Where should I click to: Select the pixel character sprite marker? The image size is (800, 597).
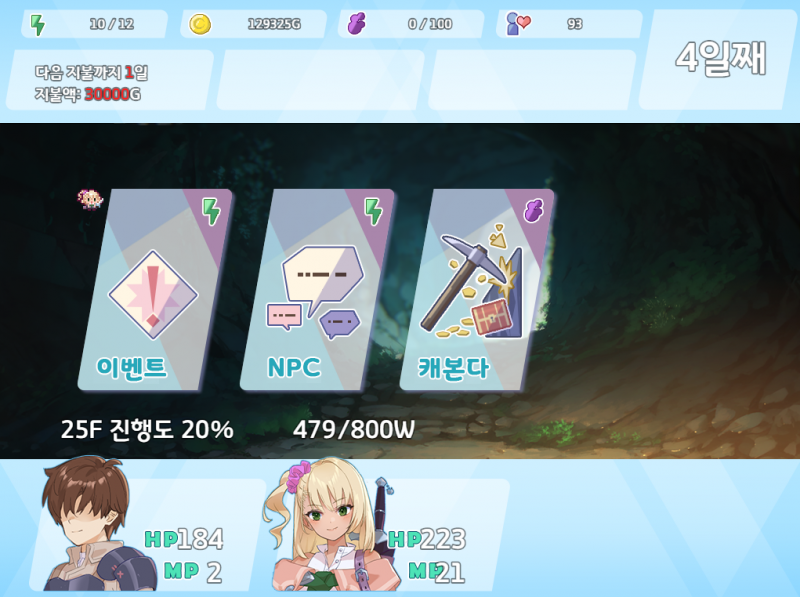click(90, 200)
